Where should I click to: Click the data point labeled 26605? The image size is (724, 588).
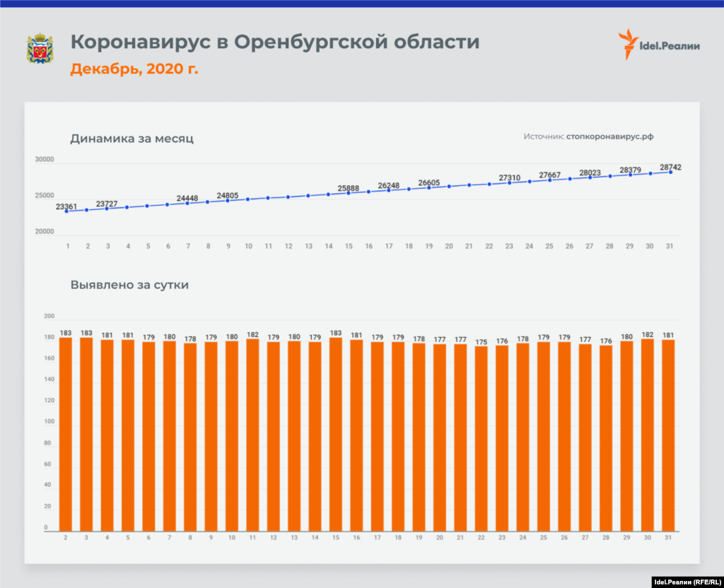point(428,187)
